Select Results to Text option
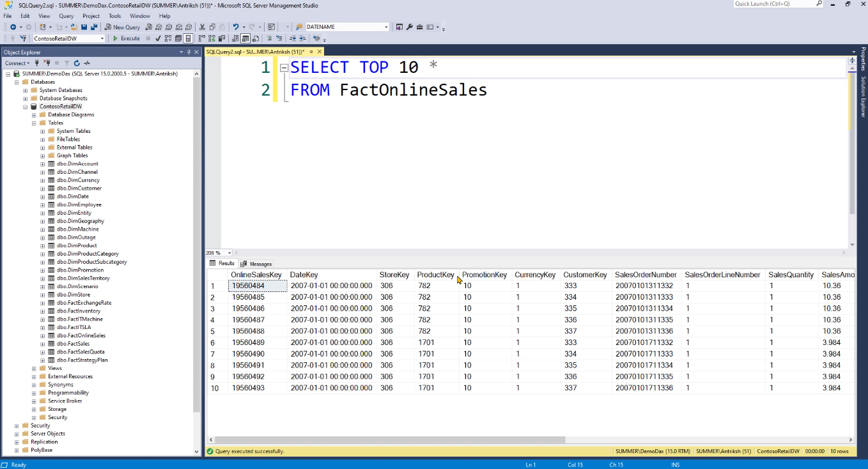Viewport: 868px width, 469px height. 235,38
